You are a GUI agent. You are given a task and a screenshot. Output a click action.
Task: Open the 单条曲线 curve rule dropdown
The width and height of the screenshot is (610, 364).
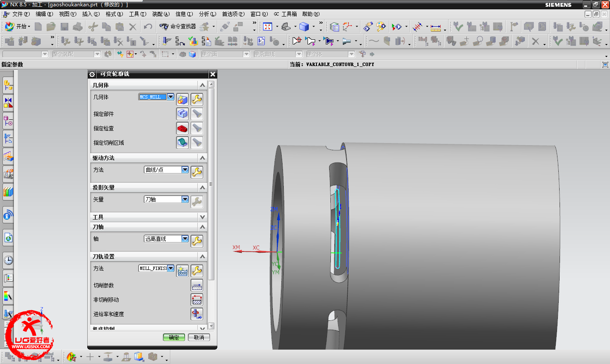pyautogui.click(x=299, y=54)
